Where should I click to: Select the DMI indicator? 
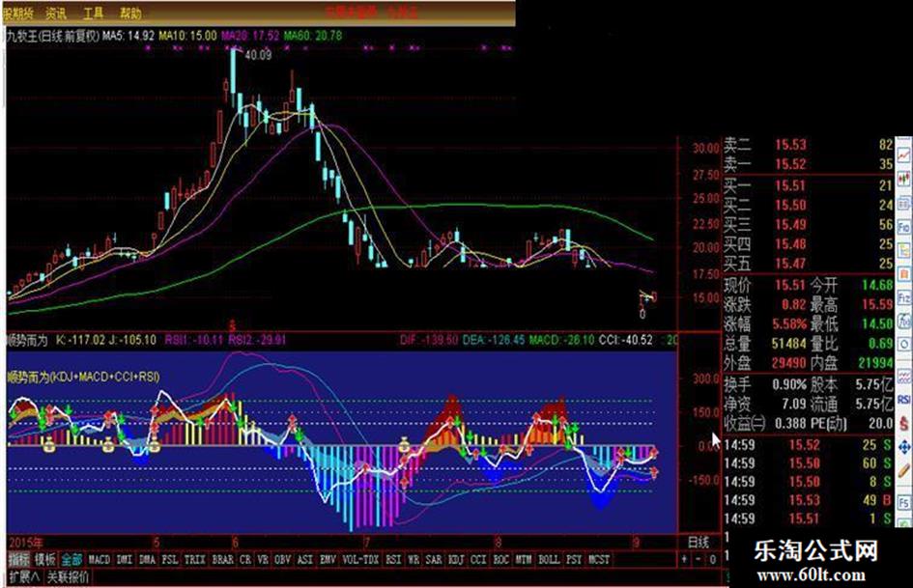(124, 559)
